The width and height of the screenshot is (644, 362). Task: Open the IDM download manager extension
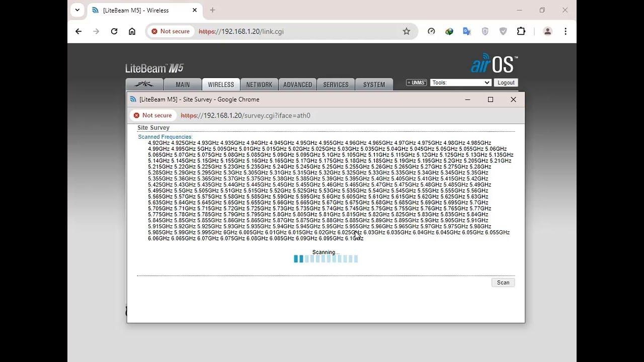tap(449, 31)
